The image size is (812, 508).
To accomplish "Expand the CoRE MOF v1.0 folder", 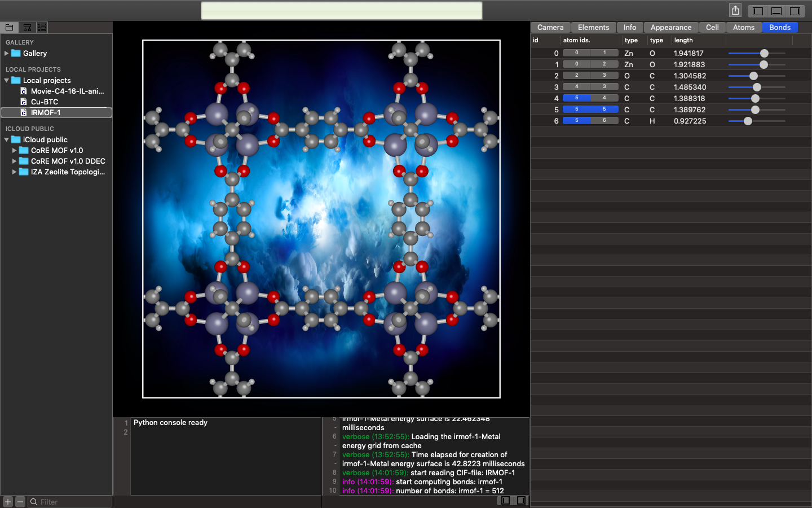I will pos(14,150).
